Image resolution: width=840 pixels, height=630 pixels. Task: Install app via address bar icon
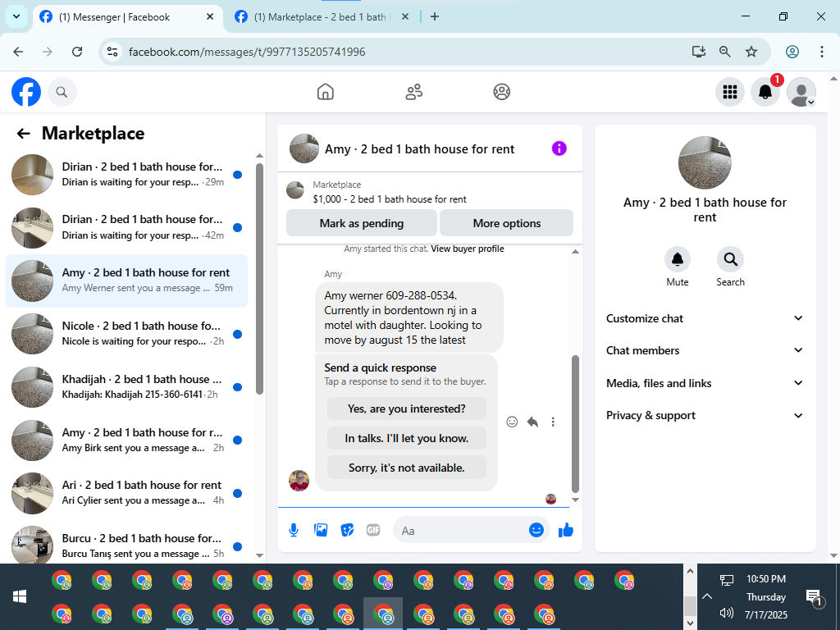coord(698,52)
